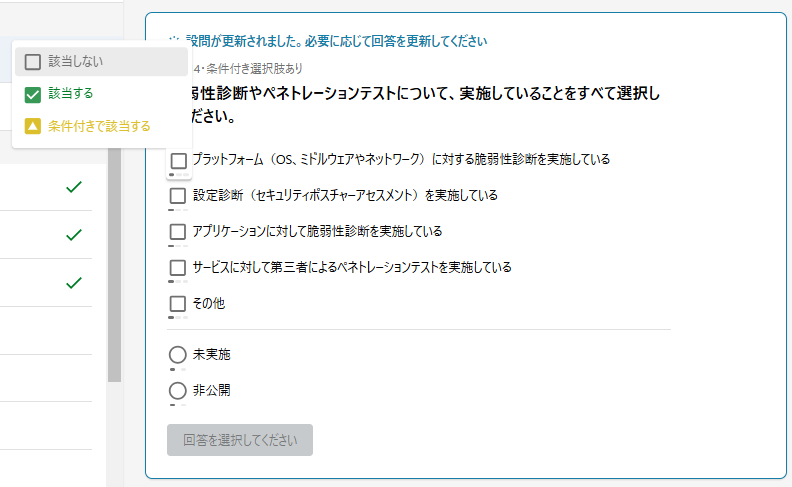Click the third green checkmark in the list
Screen dimensions: 792x487
(x=74, y=283)
